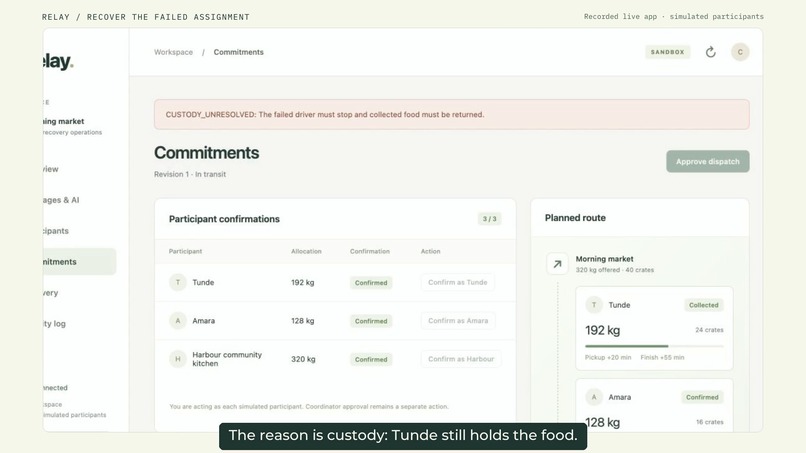Click Tunde's avatar in the confirmations table
806x453 pixels.
click(x=178, y=282)
